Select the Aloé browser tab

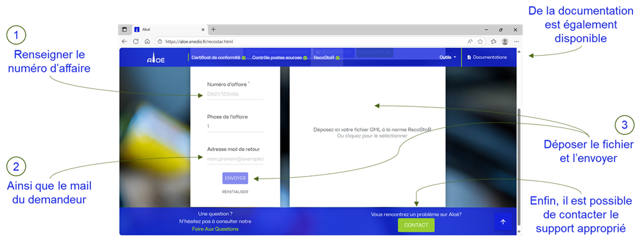pos(169,29)
